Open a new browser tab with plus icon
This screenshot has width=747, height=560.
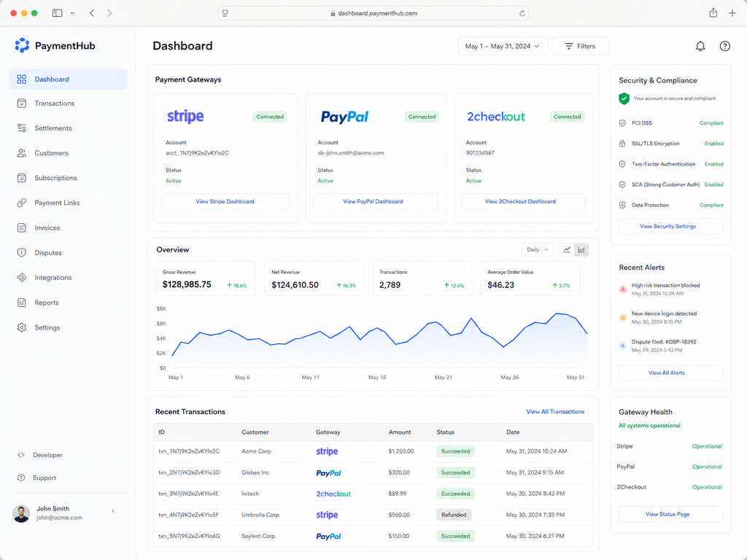coord(732,13)
